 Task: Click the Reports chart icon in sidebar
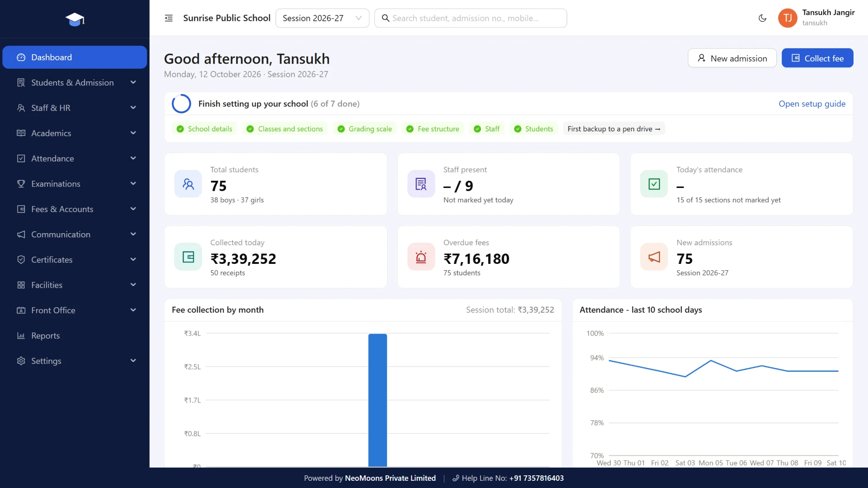(x=21, y=335)
